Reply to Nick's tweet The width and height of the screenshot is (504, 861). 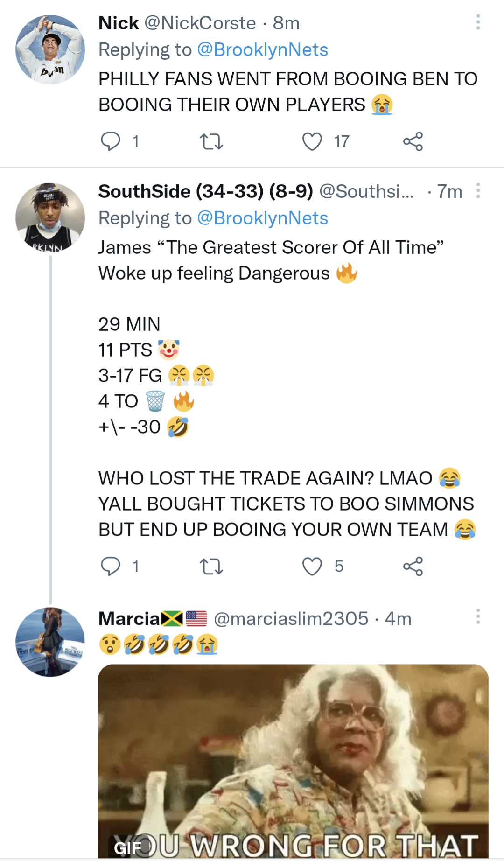111,141
